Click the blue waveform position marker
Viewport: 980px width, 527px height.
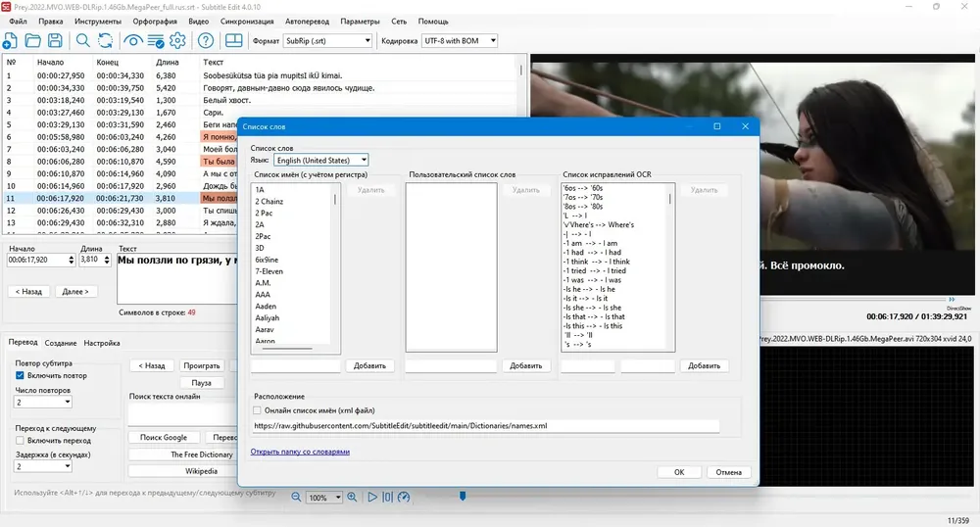[x=463, y=496]
